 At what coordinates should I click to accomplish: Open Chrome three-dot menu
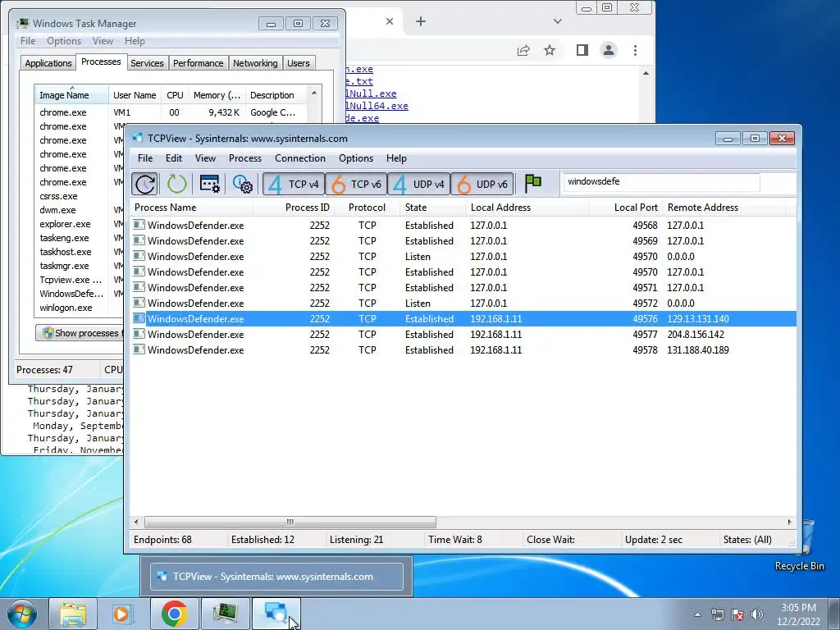tap(636, 50)
